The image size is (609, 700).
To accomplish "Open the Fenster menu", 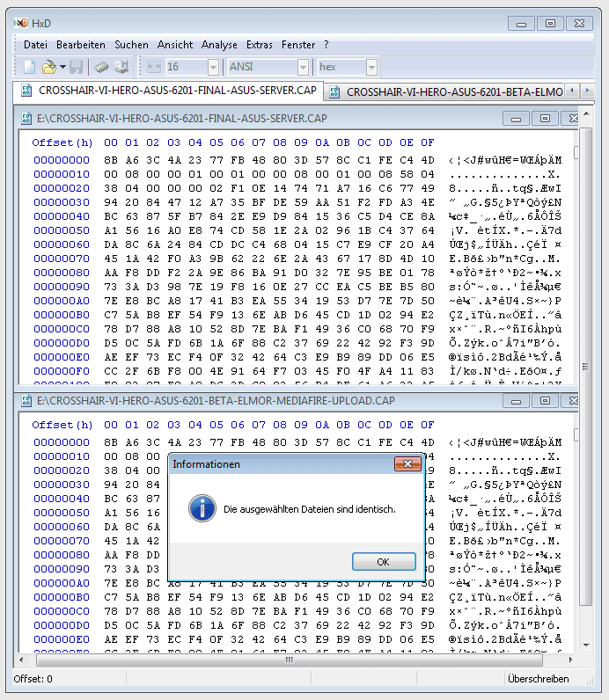I will point(298,45).
